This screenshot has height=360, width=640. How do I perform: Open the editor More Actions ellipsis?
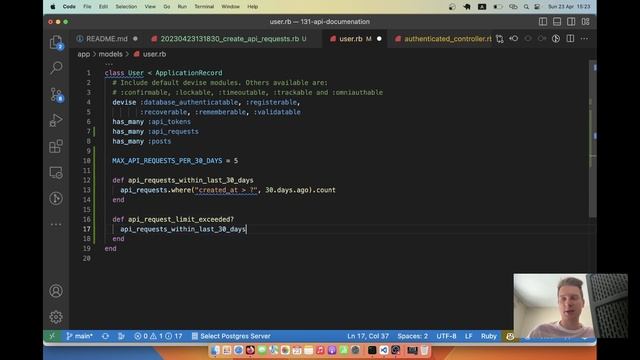pos(584,39)
